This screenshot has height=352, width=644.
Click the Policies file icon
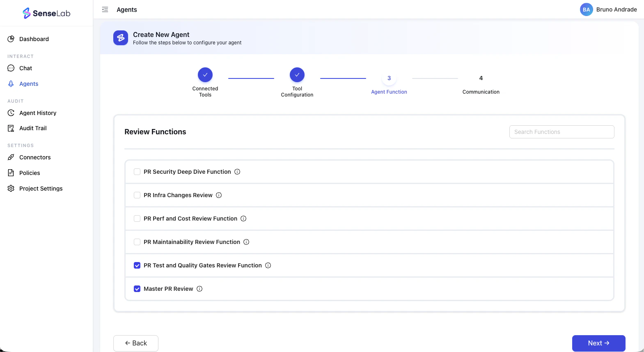click(x=11, y=173)
